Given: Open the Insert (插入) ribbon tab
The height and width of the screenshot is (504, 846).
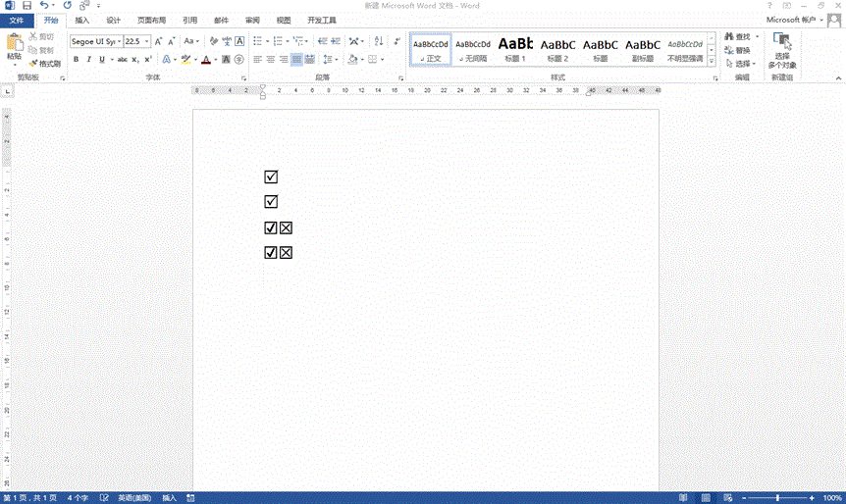Looking at the screenshot, I should point(82,20).
